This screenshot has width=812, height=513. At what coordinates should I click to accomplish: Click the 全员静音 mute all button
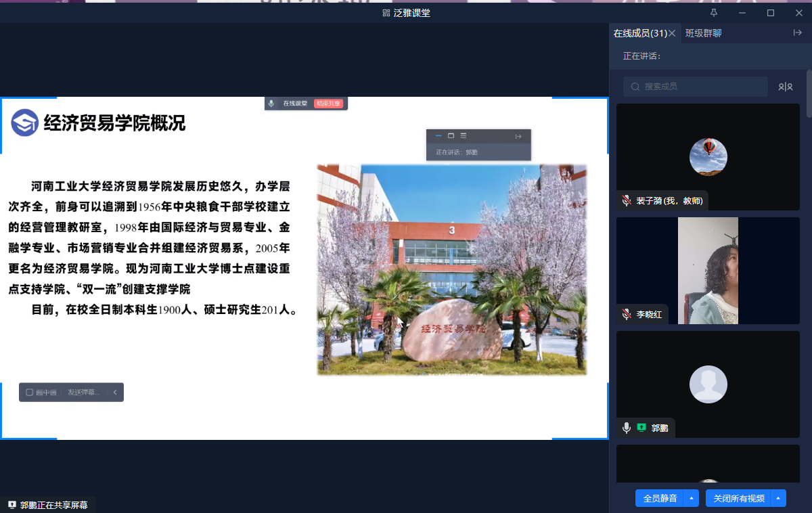[x=660, y=498]
